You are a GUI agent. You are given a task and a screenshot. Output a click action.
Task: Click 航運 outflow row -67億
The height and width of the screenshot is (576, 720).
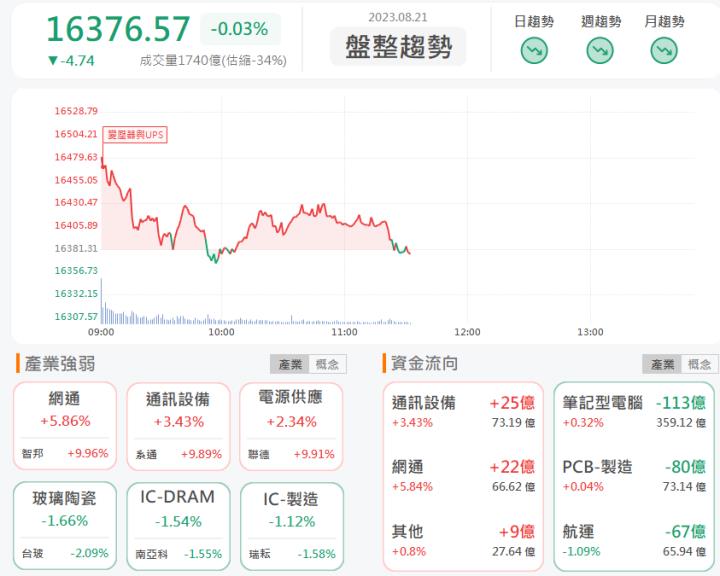pos(634,540)
